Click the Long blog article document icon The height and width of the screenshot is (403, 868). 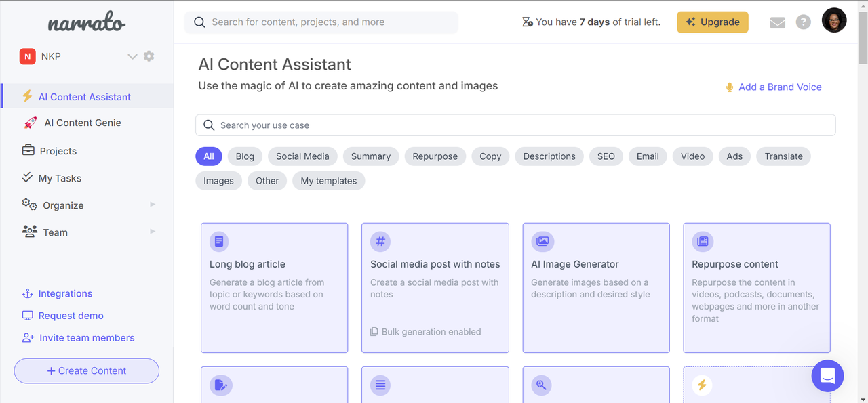(219, 241)
